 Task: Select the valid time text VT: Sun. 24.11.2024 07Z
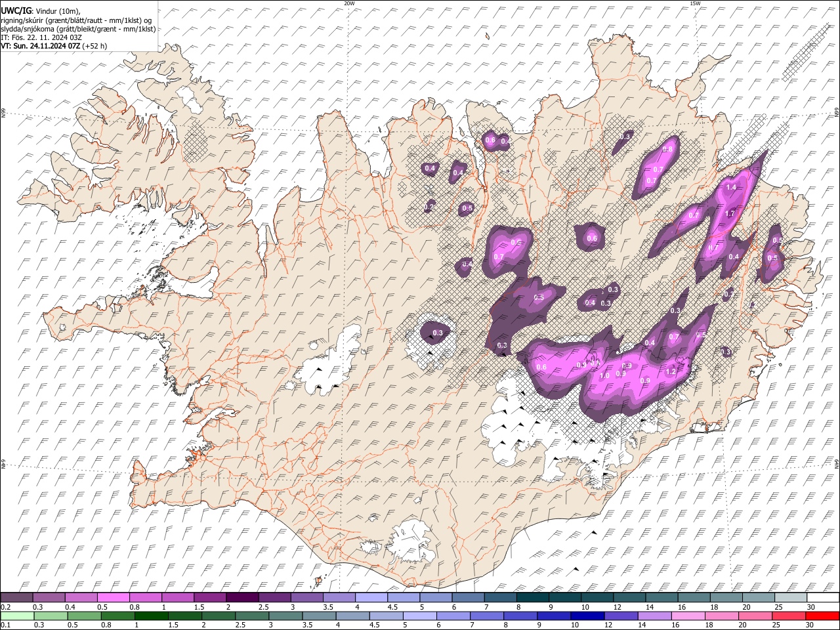(41, 46)
